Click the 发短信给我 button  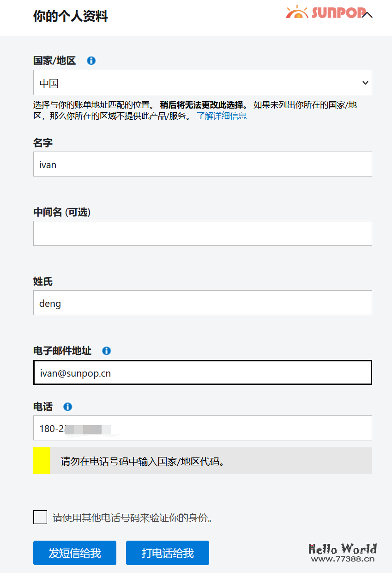[x=74, y=553]
